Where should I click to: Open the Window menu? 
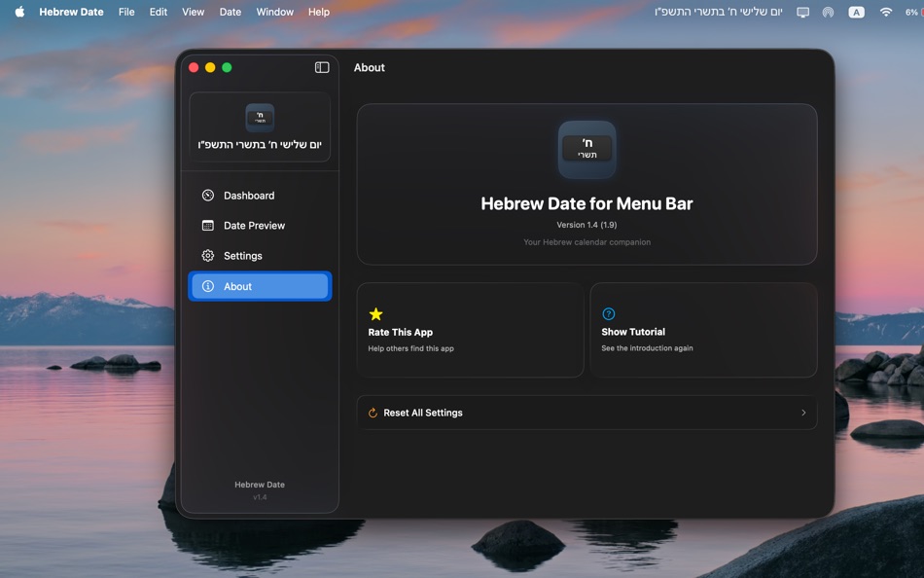[x=274, y=12]
